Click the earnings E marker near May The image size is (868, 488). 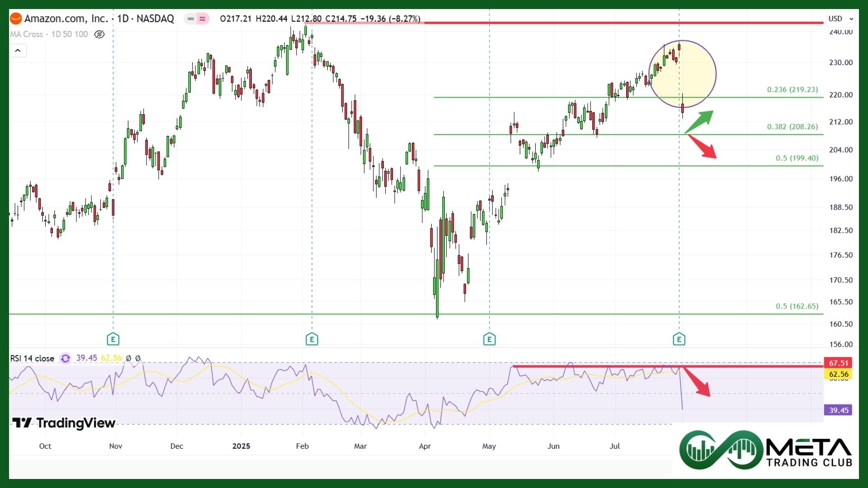click(x=489, y=339)
